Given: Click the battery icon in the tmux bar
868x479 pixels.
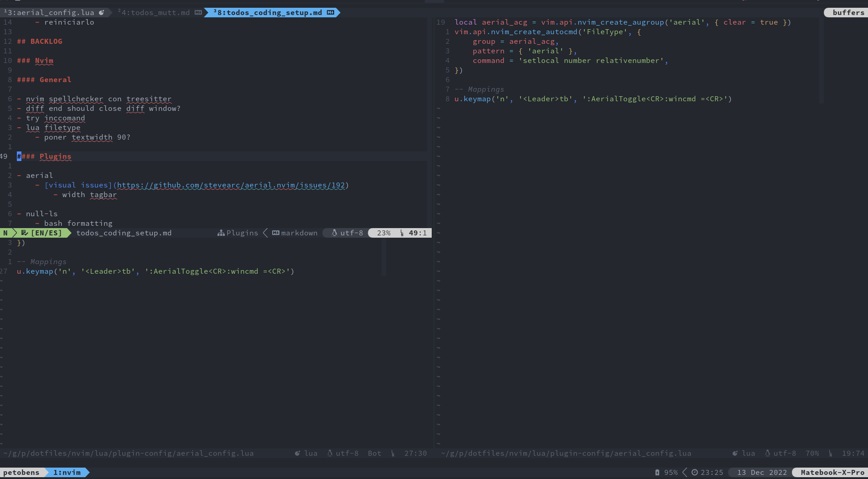Looking at the screenshot, I should pyautogui.click(x=657, y=472).
